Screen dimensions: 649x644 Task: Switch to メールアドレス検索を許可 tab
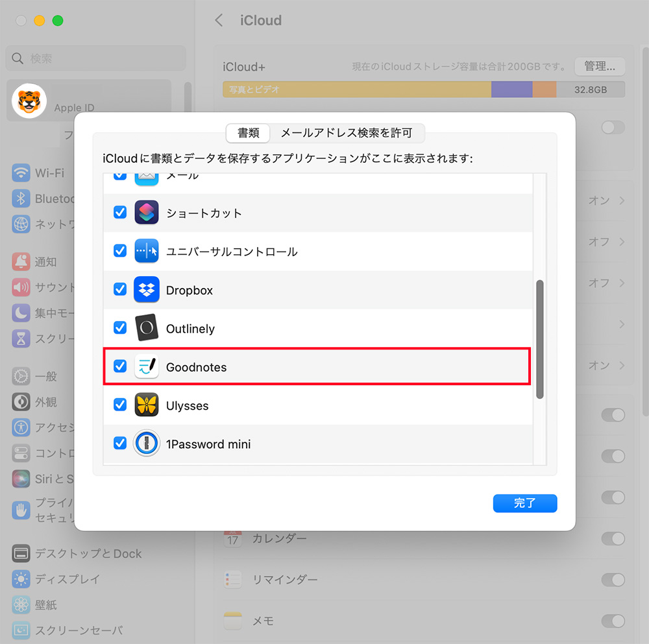click(347, 133)
